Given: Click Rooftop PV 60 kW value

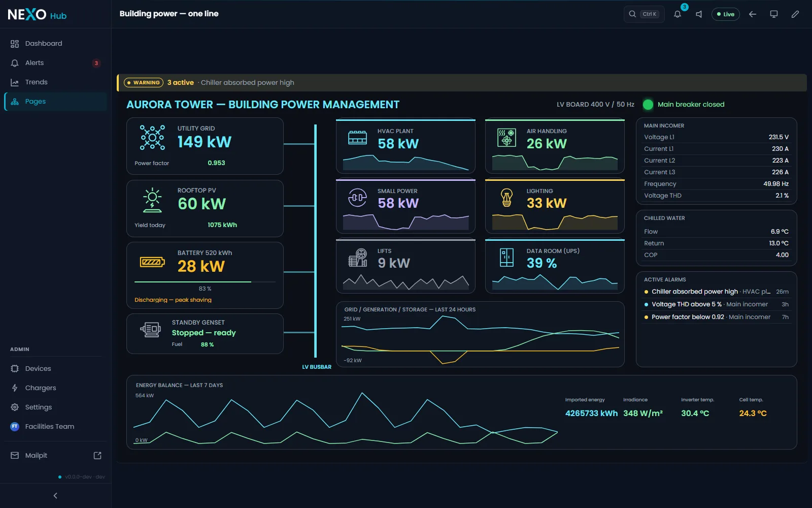Looking at the screenshot, I should (x=202, y=204).
